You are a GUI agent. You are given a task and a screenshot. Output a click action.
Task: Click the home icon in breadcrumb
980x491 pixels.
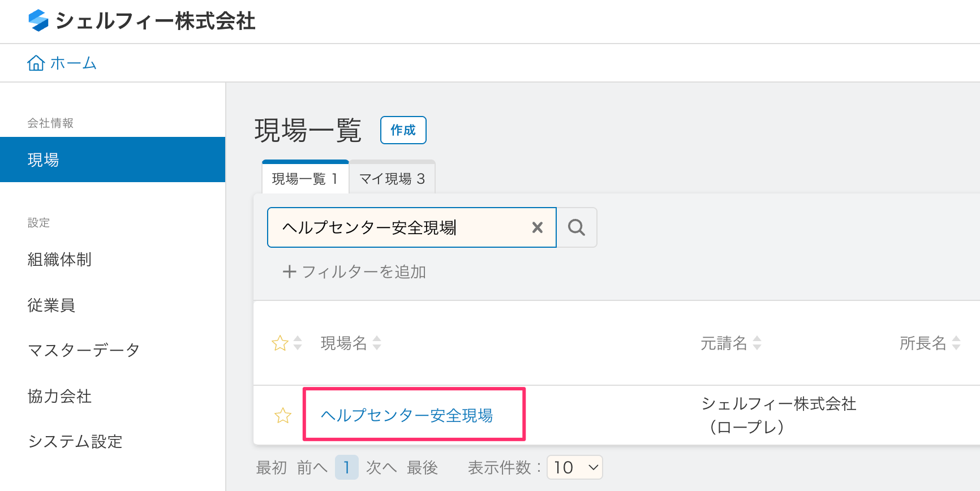(36, 63)
